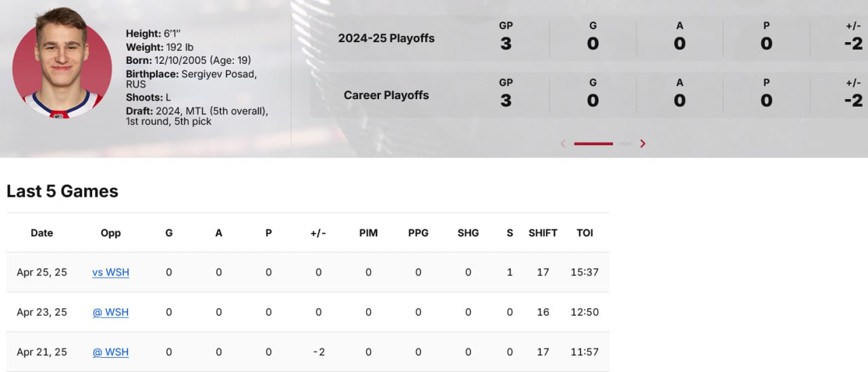The width and height of the screenshot is (868, 372).
Task: Click the Last 5 Games heading
Action: click(62, 191)
